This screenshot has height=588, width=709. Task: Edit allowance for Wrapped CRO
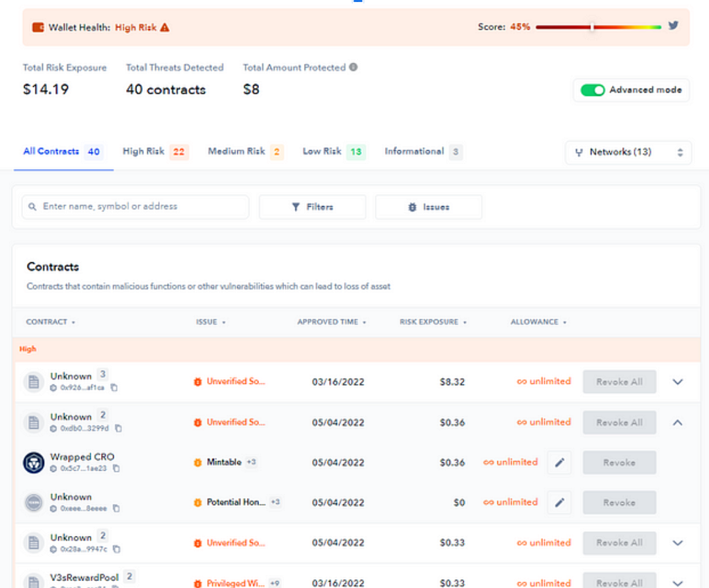click(559, 462)
